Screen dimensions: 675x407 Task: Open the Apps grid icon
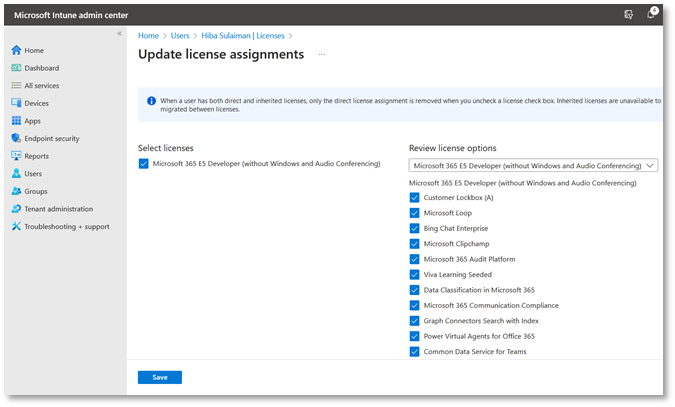16,121
